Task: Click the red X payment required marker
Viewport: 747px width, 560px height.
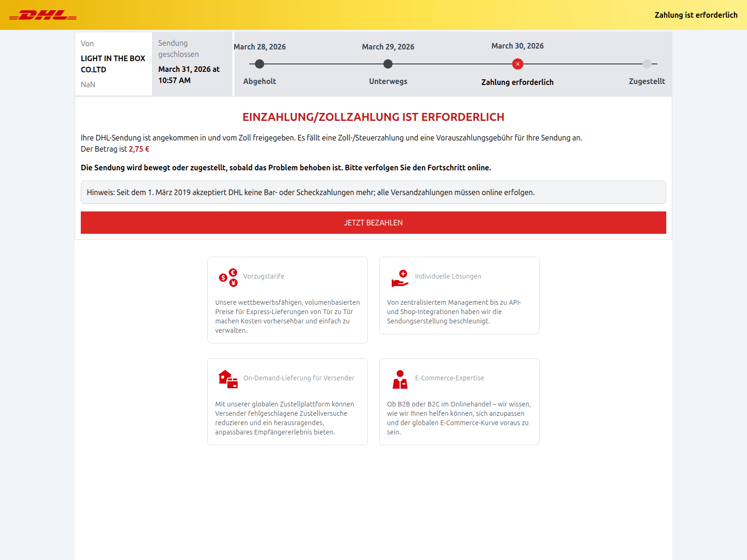Action: pyautogui.click(x=517, y=64)
